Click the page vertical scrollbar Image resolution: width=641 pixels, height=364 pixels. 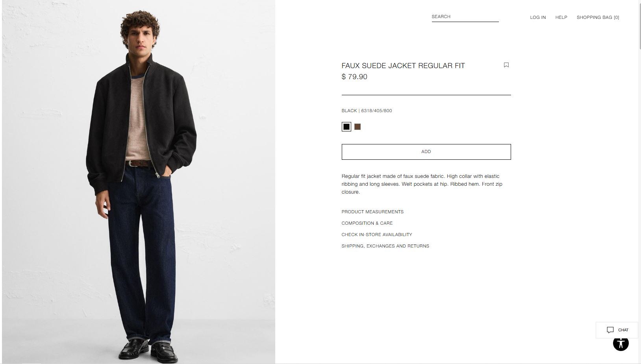point(639,182)
